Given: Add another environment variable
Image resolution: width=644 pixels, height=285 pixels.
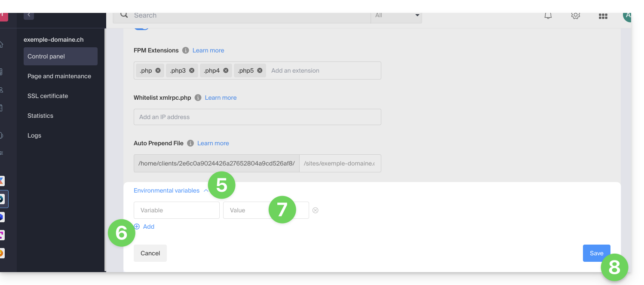Looking at the screenshot, I should 144,227.
